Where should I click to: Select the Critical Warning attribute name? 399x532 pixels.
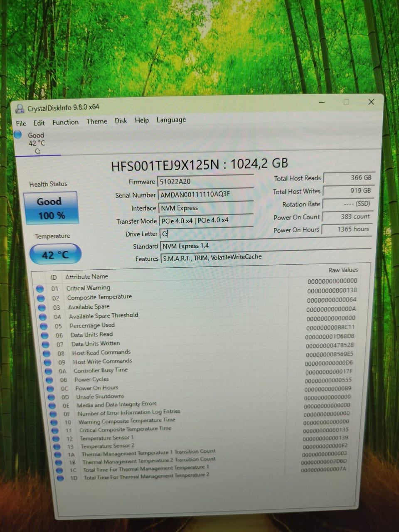(88, 288)
